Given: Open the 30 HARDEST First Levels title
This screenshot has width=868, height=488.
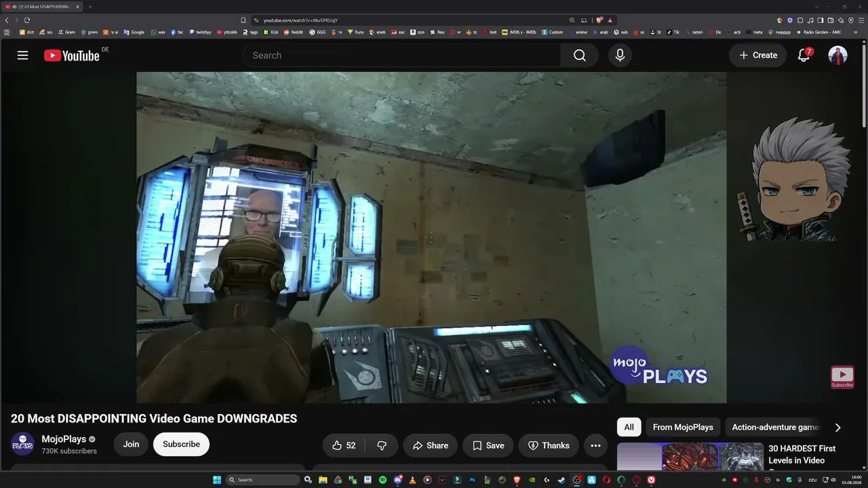Looking at the screenshot, I should click(x=802, y=454).
